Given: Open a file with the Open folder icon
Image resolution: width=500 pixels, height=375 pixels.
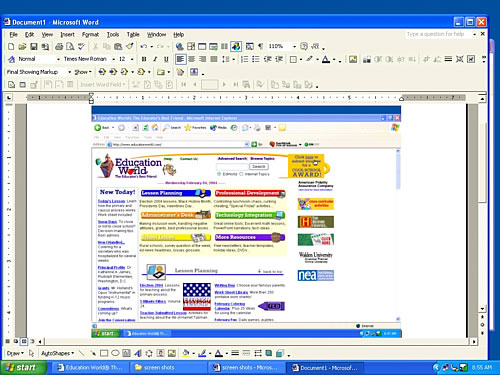Looking at the screenshot, I should 22,47.
